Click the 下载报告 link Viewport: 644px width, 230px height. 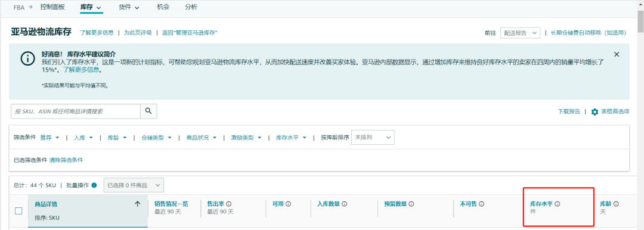[569, 111]
